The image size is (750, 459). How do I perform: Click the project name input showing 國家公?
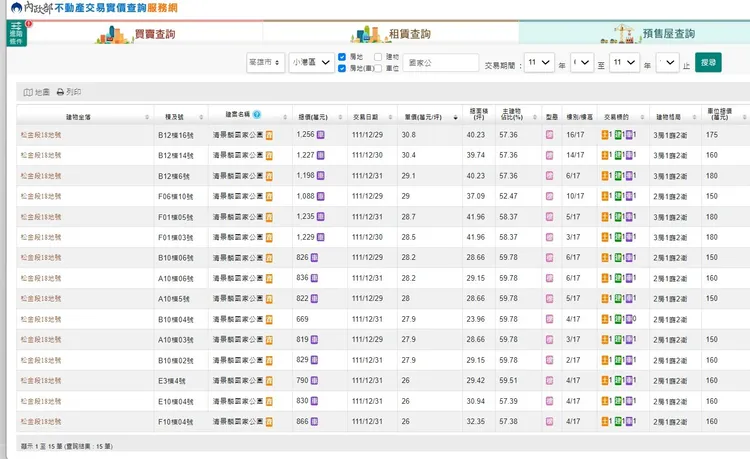441,63
